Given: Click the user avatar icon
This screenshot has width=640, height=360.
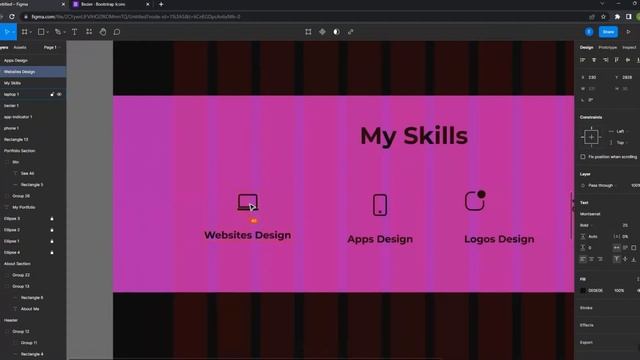Looking at the screenshot, I should (589, 32).
